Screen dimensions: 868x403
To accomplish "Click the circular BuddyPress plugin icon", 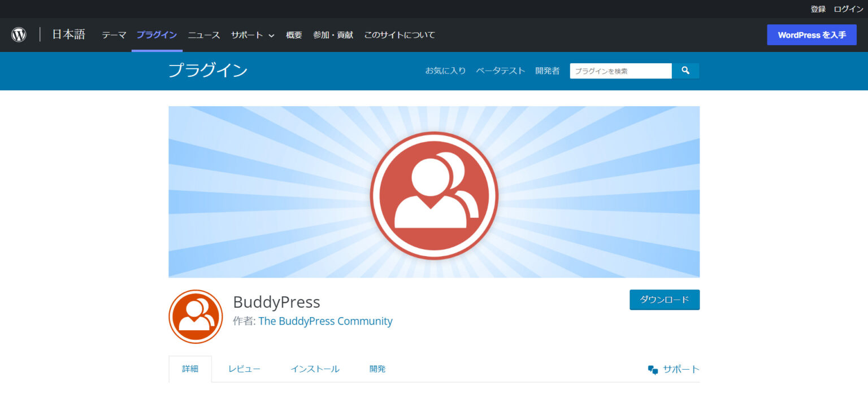I will tap(195, 316).
